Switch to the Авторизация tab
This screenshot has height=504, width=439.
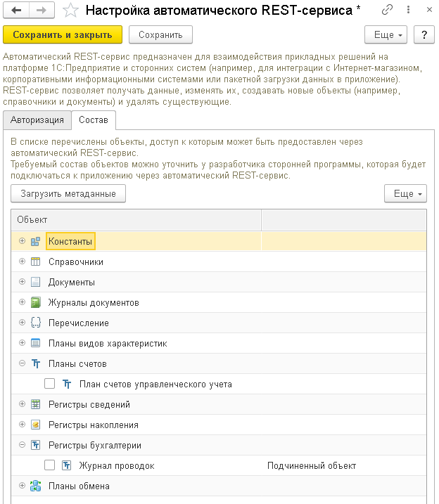click(x=37, y=120)
